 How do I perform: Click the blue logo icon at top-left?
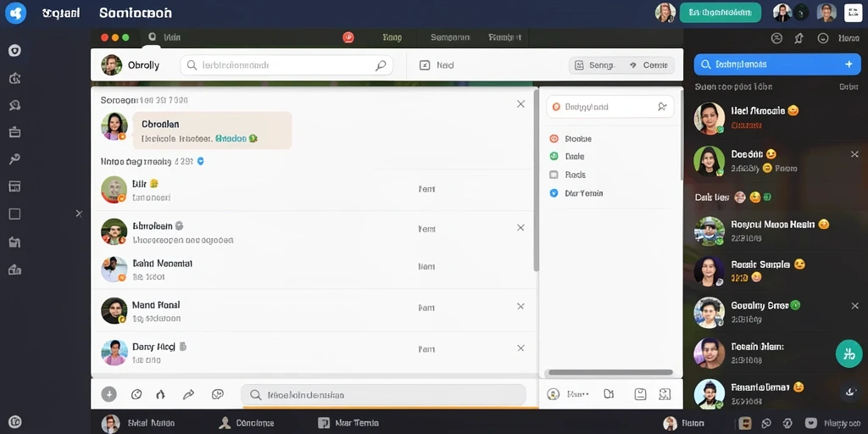pyautogui.click(x=15, y=13)
